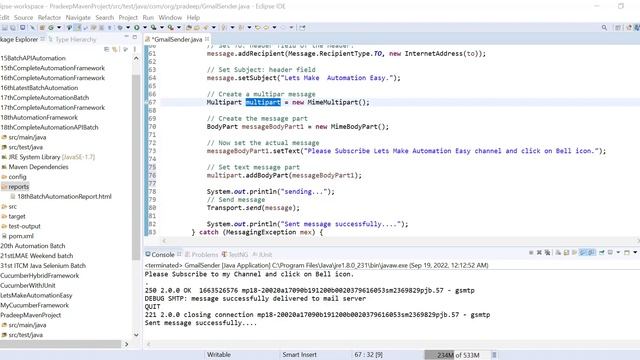Select pom.xml in Package Explorer
The image size is (640, 360).
click(x=21, y=236)
